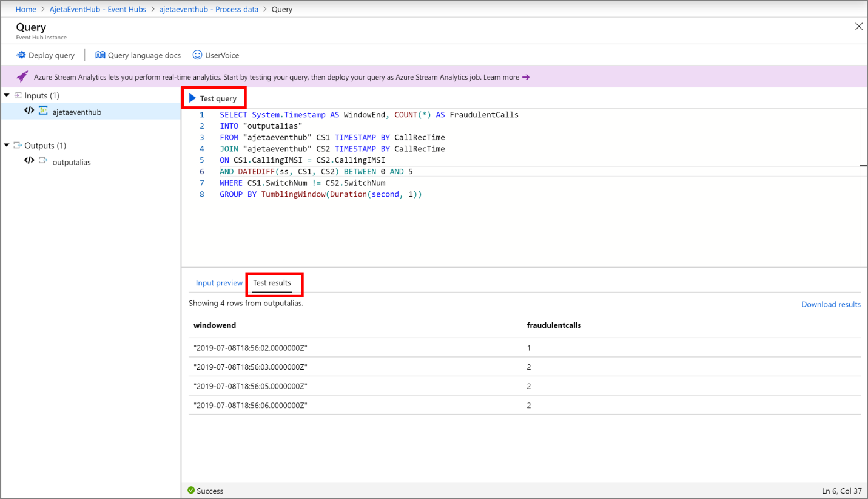Switch to the Test results tab
This screenshot has height=499, width=868.
[x=272, y=283]
